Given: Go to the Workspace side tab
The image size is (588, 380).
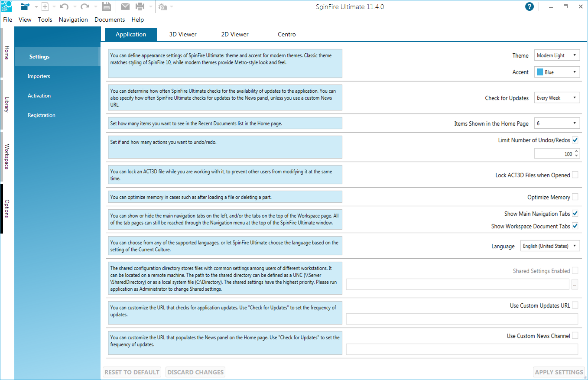Looking at the screenshot, I should pyautogui.click(x=6, y=156).
